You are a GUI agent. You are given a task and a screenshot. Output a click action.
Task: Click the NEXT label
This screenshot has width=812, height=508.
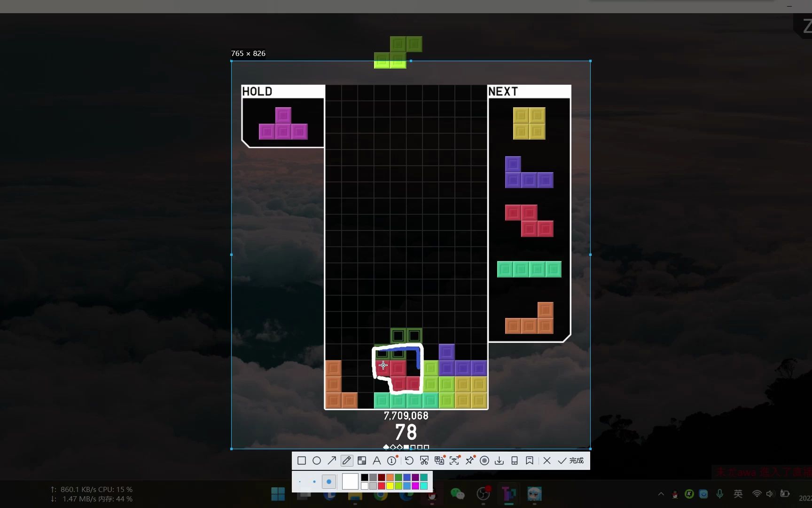[x=503, y=91]
